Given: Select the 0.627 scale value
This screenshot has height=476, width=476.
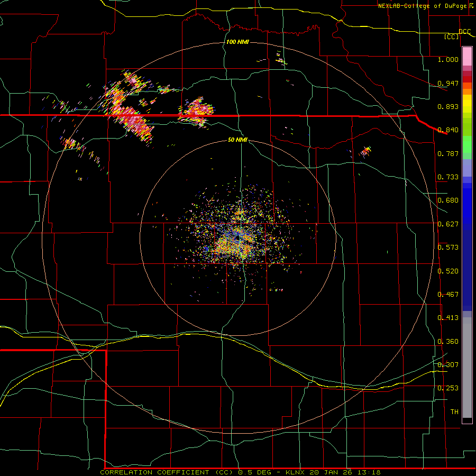Looking at the screenshot, I should [x=448, y=224].
